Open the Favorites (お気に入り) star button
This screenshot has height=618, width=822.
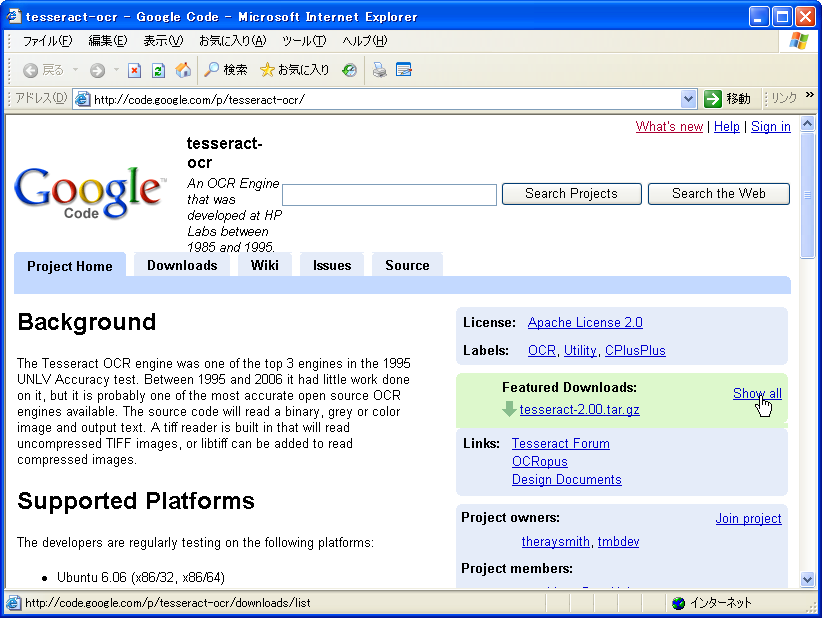294,70
